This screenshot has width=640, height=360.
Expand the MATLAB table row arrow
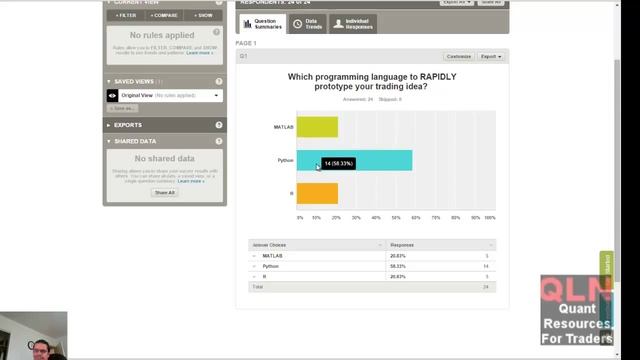[x=254, y=256]
